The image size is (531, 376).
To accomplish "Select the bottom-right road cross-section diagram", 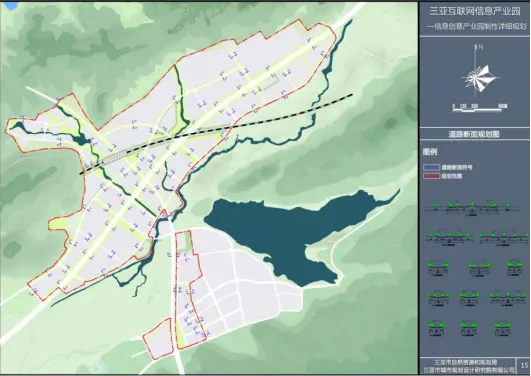I will pos(502,329).
